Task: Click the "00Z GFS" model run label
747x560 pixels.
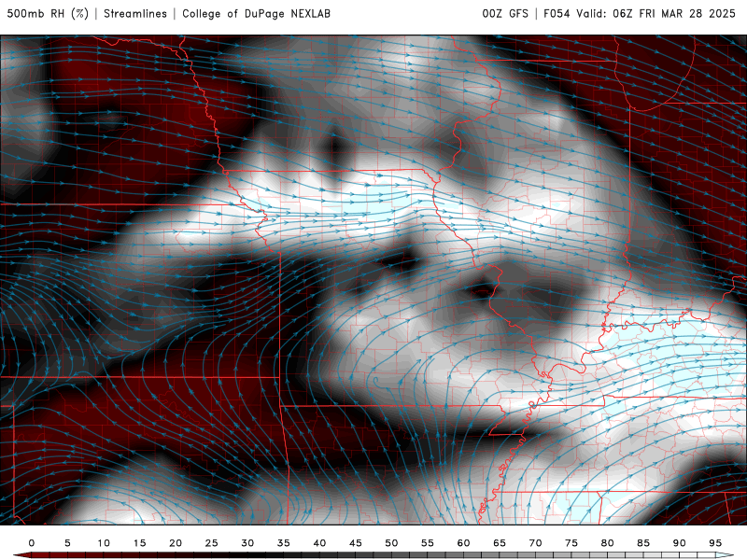Action: [x=505, y=14]
